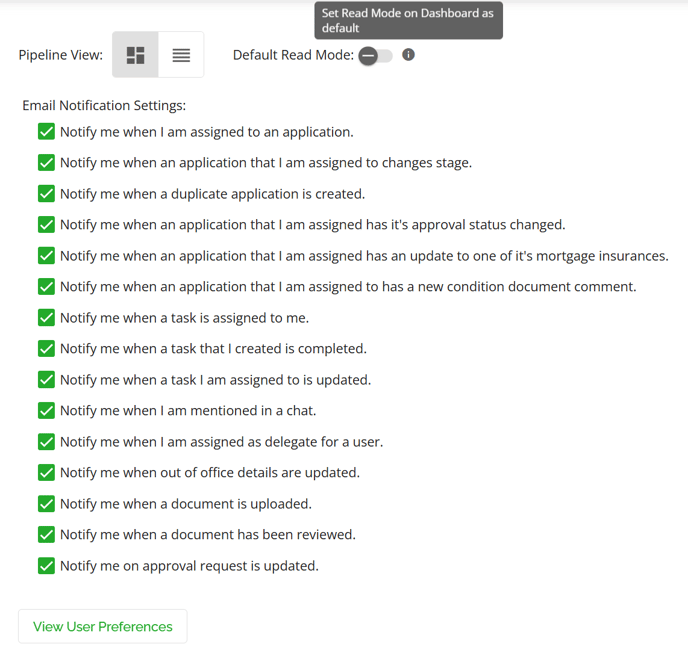688x653 pixels.
Task: Switch Pipeline View to grid layout
Action: [135, 55]
